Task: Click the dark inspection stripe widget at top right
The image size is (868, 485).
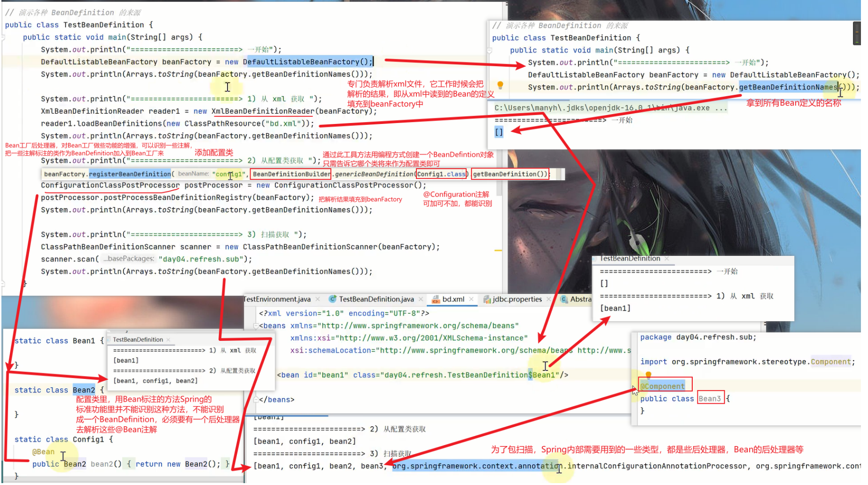Action: pyautogui.click(x=856, y=33)
